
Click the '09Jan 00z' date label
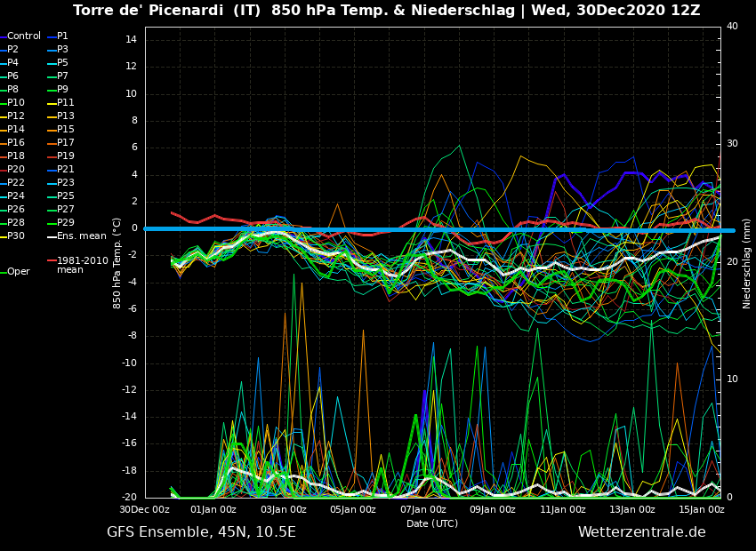click(x=493, y=509)
